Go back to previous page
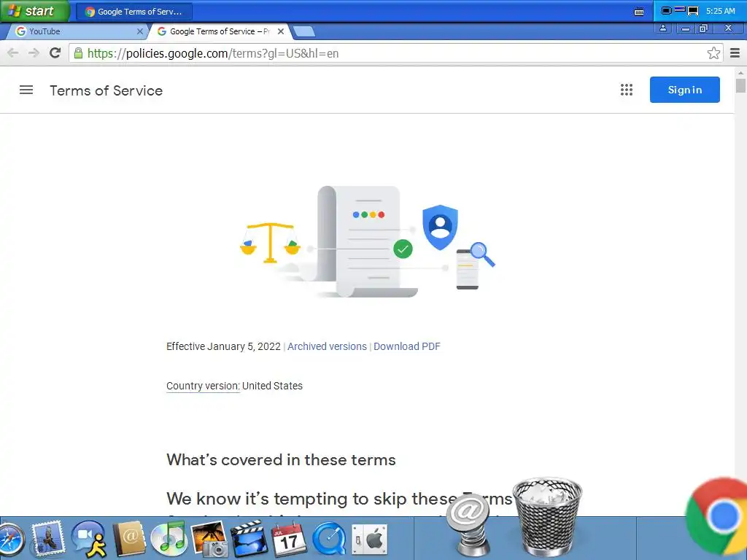This screenshot has height=560, width=747. (13, 52)
